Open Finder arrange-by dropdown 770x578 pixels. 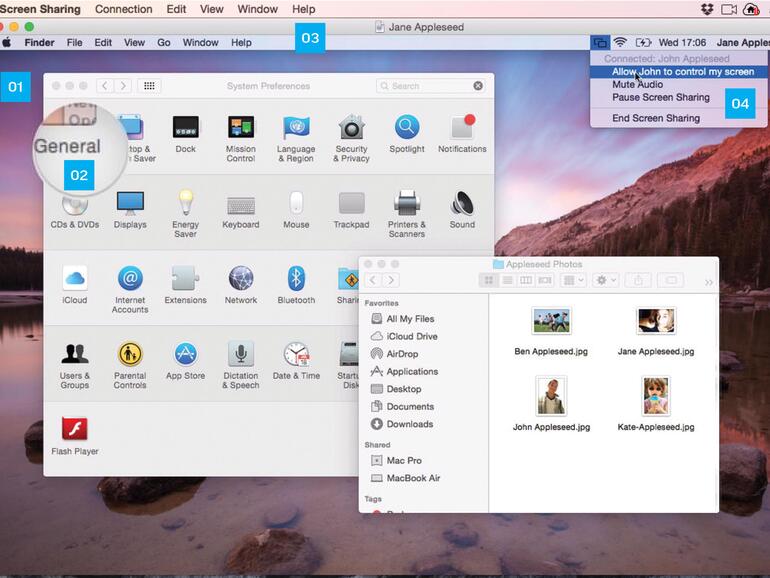pos(574,280)
